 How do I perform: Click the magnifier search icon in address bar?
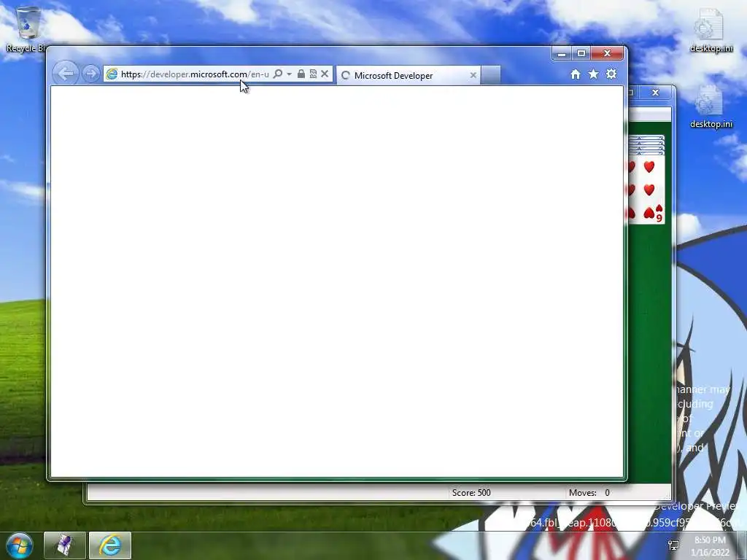278,74
